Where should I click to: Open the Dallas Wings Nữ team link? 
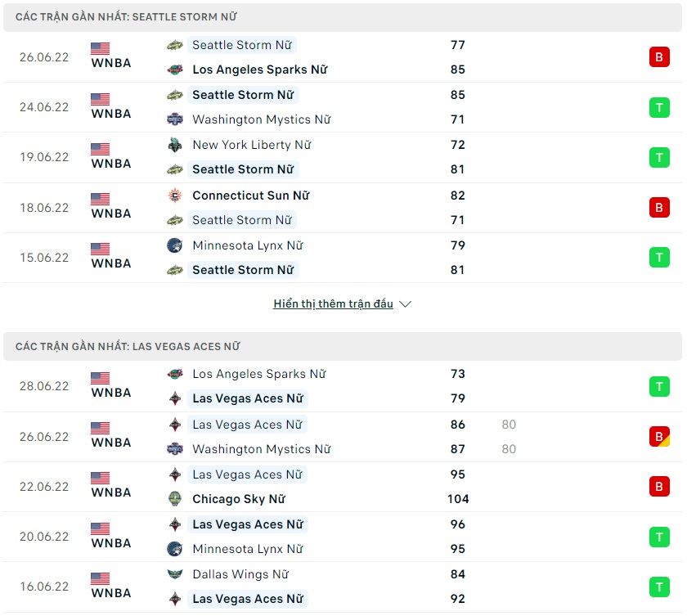click(x=240, y=574)
